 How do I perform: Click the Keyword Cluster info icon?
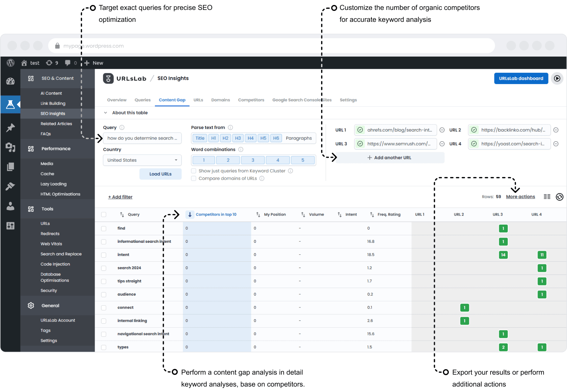[290, 171]
